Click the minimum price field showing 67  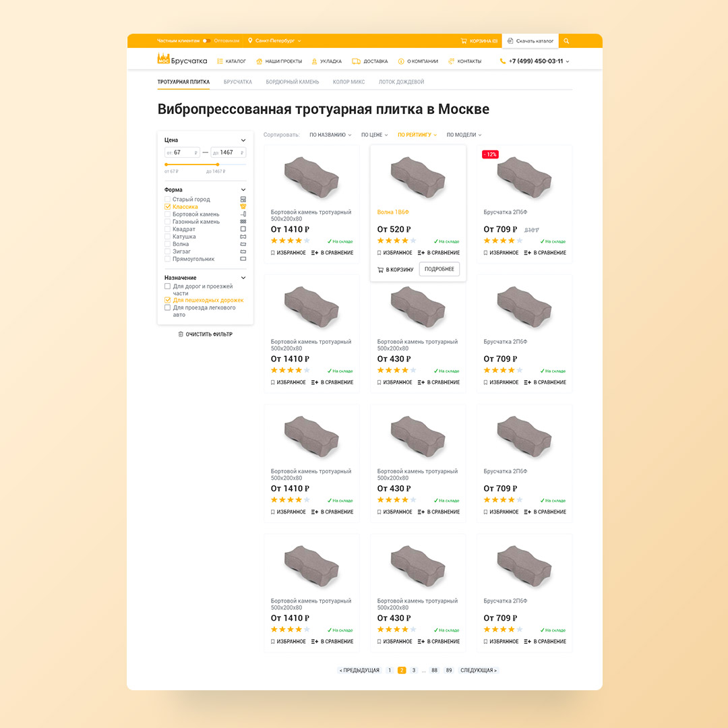coord(182,152)
